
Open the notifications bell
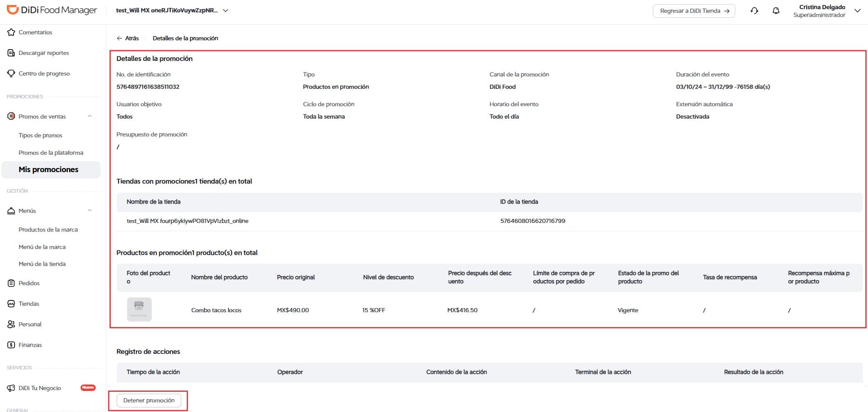[776, 11]
